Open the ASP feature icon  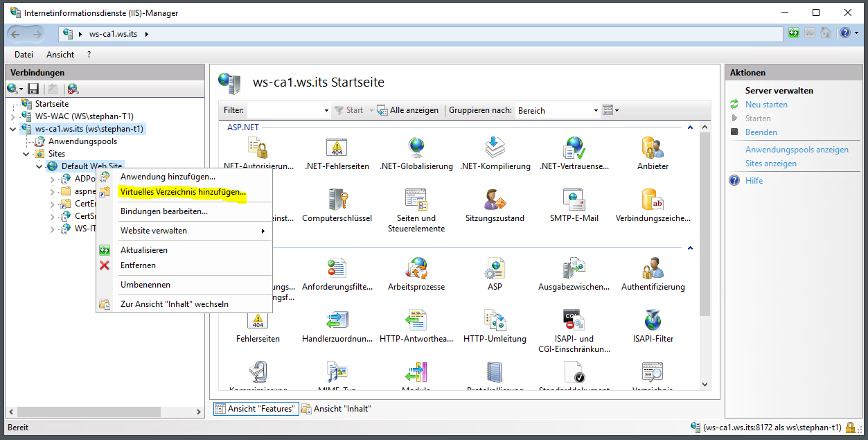coord(495,268)
